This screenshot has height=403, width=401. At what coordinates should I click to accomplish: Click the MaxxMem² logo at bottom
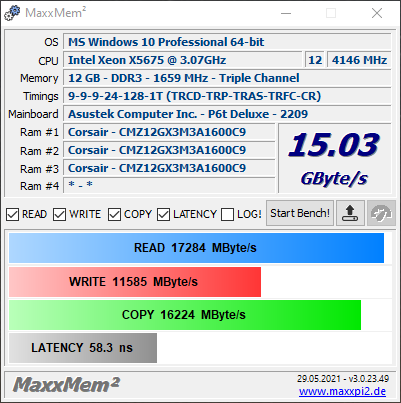click(66, 385)
